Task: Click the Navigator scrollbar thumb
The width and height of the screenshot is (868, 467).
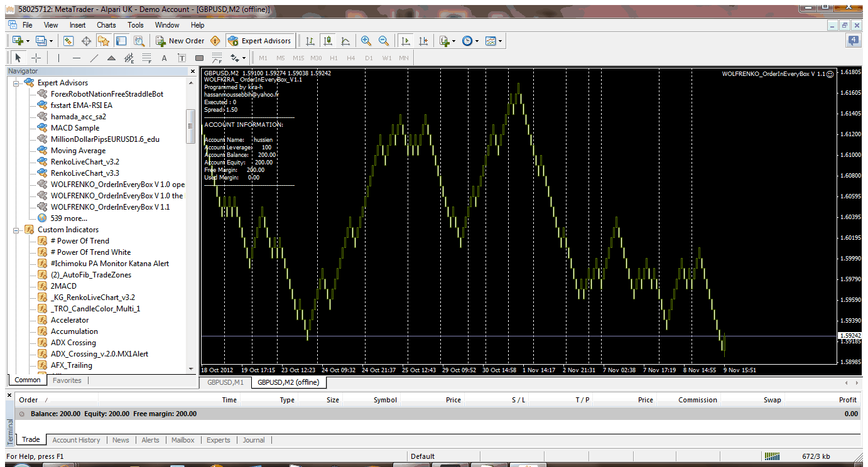Action: (x=191, y=127)
